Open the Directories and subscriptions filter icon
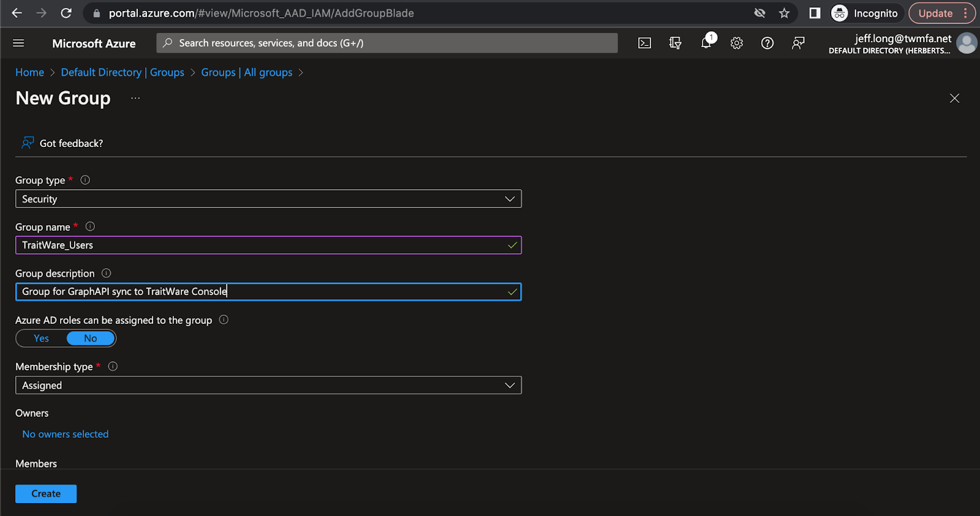This screenshot has width=980, height=516. click(x=675, y=43)
